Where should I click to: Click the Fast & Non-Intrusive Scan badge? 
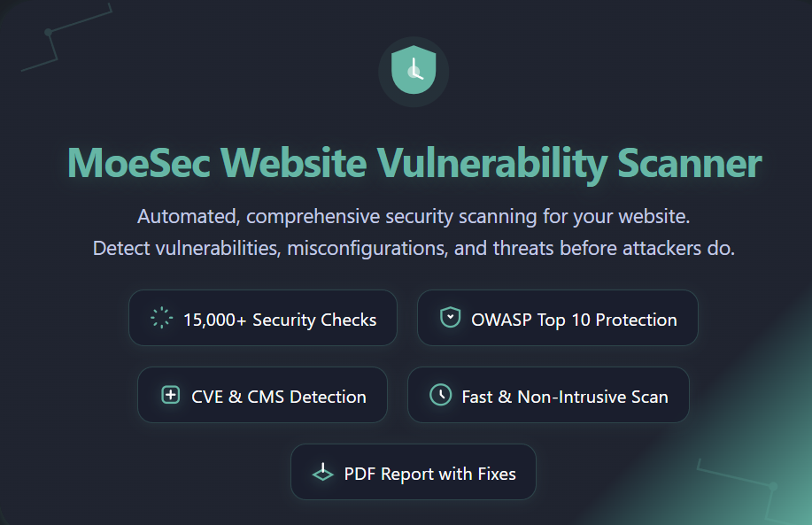(x=547, y=395)
